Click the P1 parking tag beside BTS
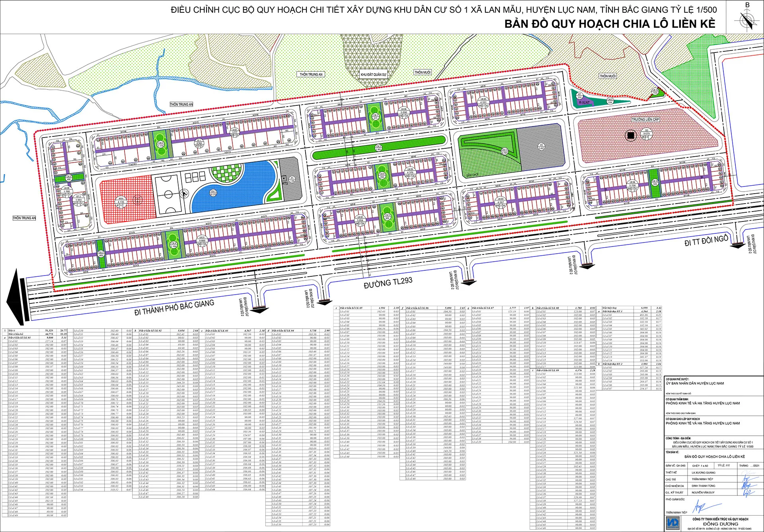 [x=292, y=180]
